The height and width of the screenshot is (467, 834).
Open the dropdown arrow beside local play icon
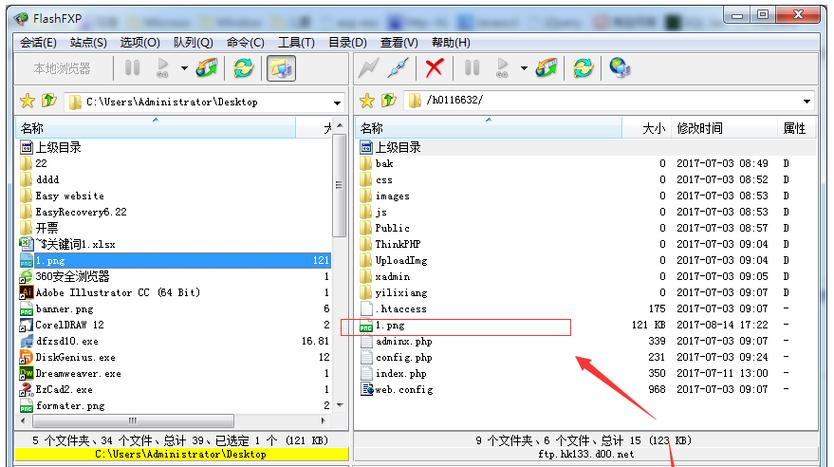point(184,68)
